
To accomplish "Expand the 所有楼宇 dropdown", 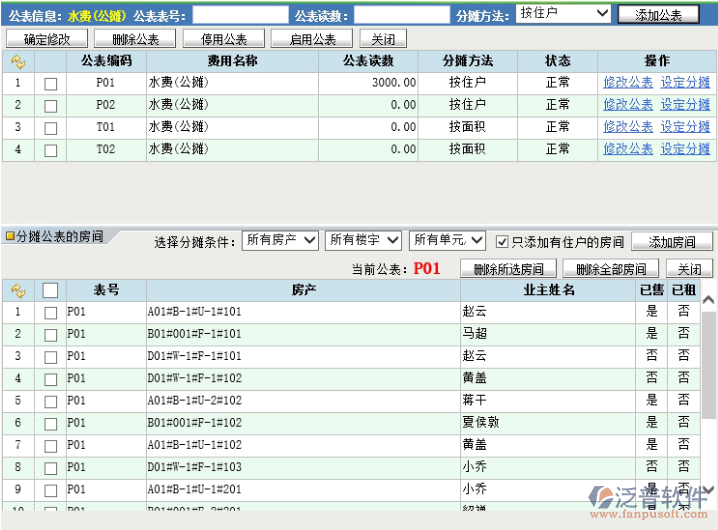I will point(363,241).
